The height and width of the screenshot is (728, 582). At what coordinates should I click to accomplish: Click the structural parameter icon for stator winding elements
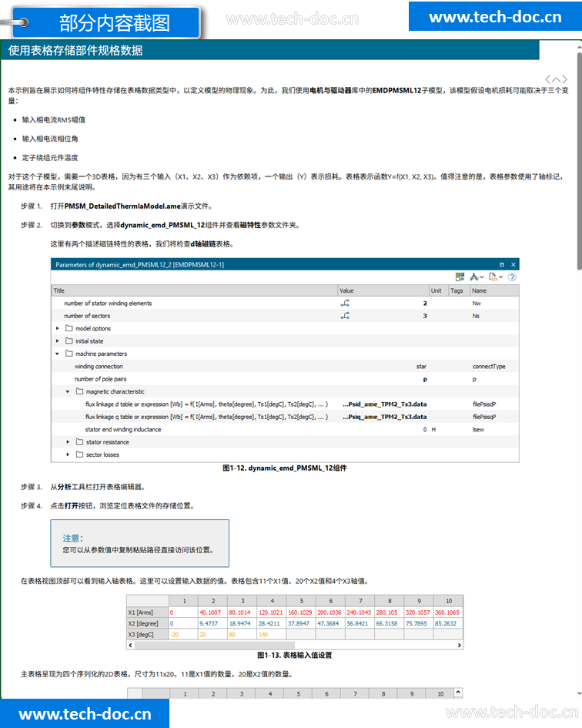tap(345, 304)
